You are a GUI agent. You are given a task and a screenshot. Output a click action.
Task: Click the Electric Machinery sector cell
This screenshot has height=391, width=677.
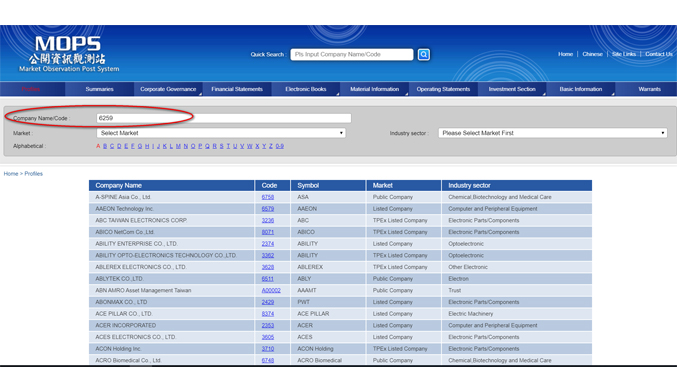click(x=517, y=313)
